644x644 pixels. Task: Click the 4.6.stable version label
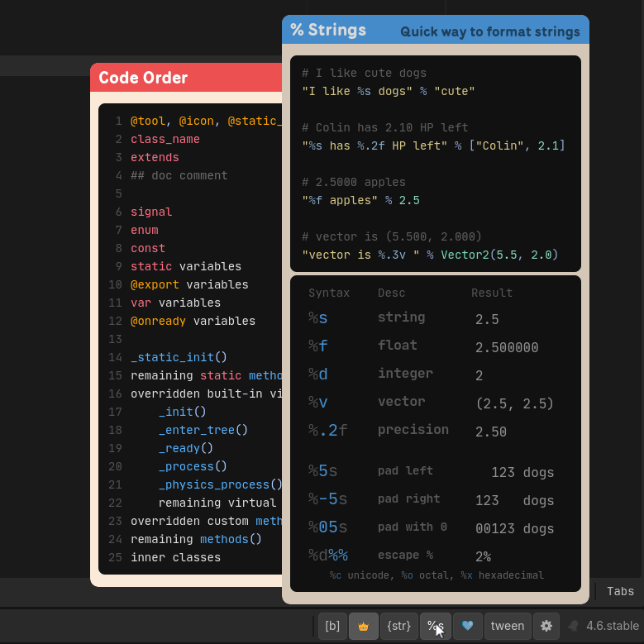(613, 626)
